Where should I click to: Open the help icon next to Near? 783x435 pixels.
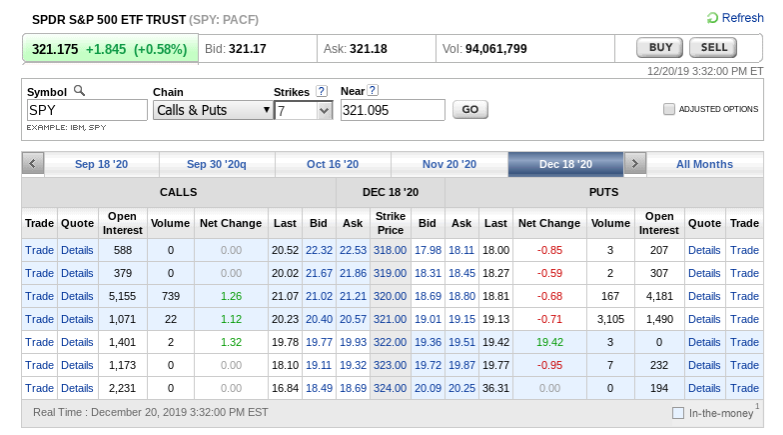373,91
